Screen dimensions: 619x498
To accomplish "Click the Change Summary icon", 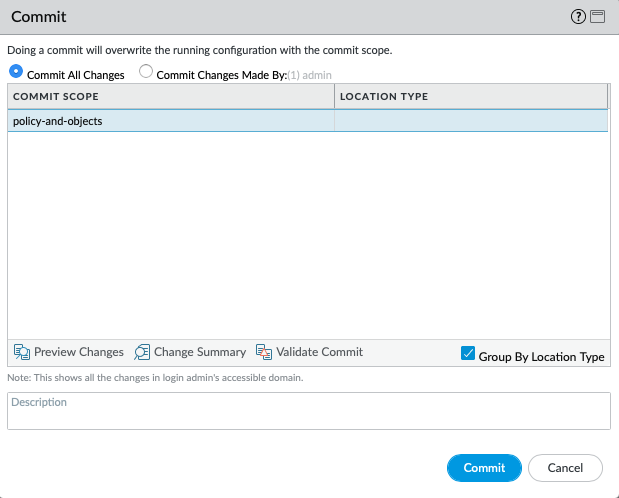I will pyautogui.click(x=142, y=352).
